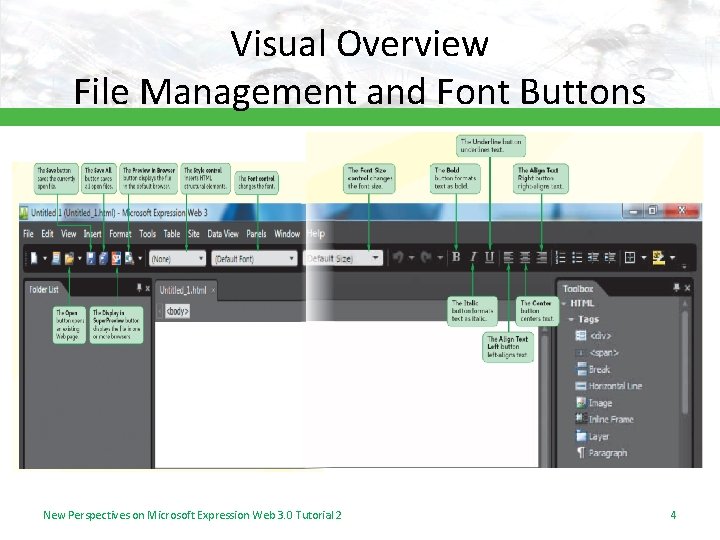
Task: Click the Redo toolbar icon
Action: coord(427,258)
